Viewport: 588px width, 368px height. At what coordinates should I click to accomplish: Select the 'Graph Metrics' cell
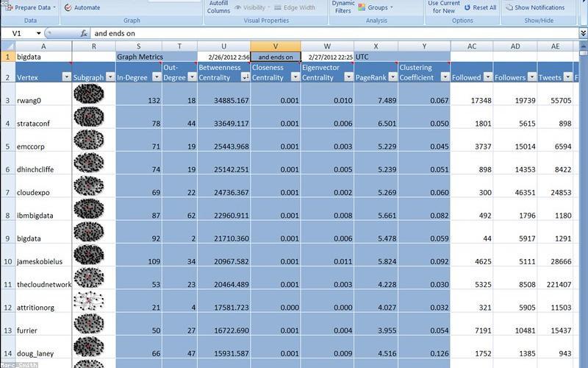coord(139,57)
